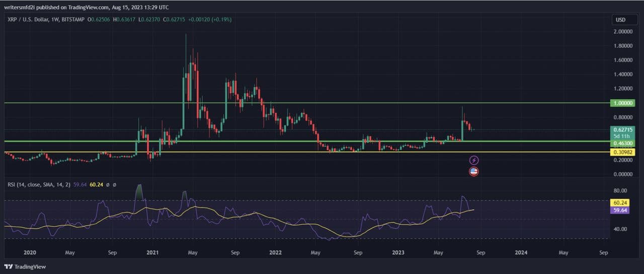The height and width of the screenshot is (274, 644).
Task: Click the US flag economic event icon
Action: (x=473, y=171)
